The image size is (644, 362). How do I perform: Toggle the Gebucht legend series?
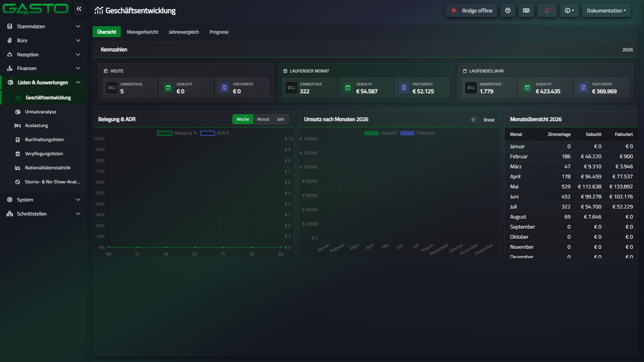point(381,133)
